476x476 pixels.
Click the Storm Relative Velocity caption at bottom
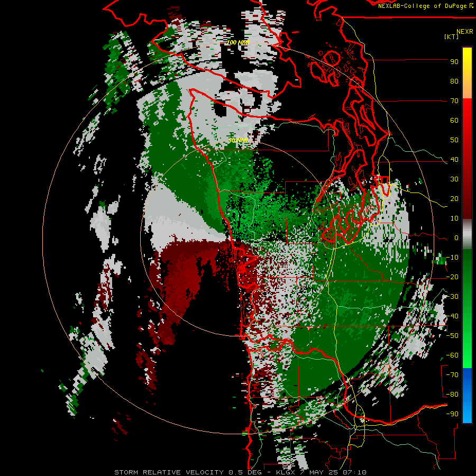[x=241, y=472]
